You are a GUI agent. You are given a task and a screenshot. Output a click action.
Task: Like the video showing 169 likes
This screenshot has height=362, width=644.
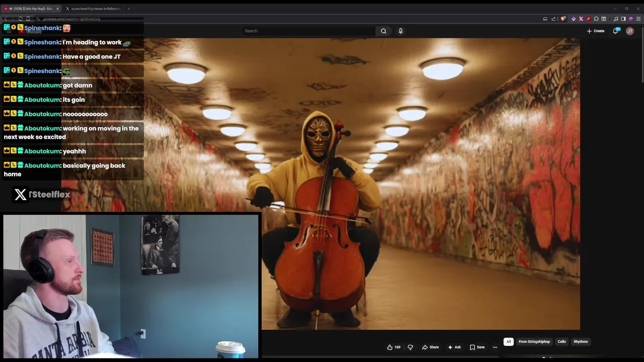(394, 347)
